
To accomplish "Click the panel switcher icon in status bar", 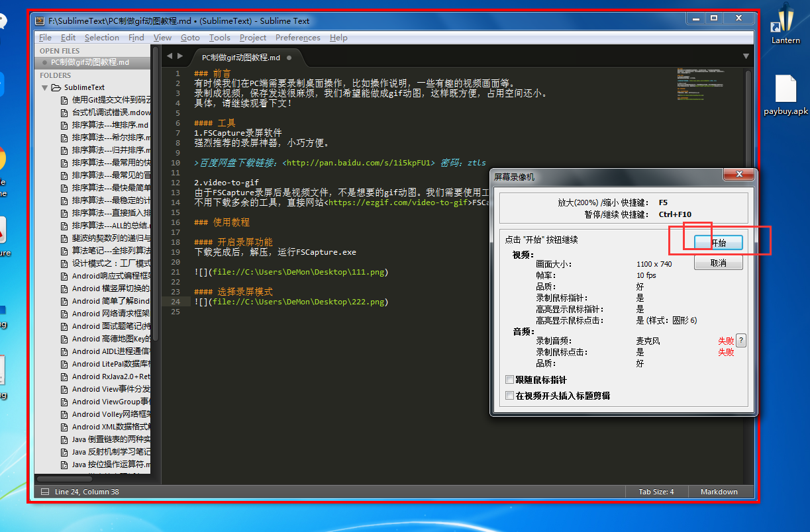I will coord(45,492).
